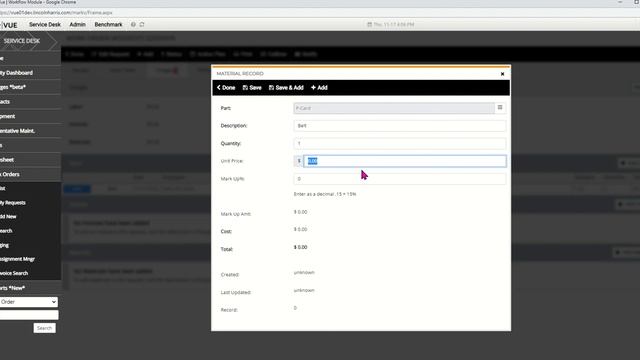Screen dimensions: 640x360
Task: Click the Cost $ 0.00 value
Action: point(300,229)
